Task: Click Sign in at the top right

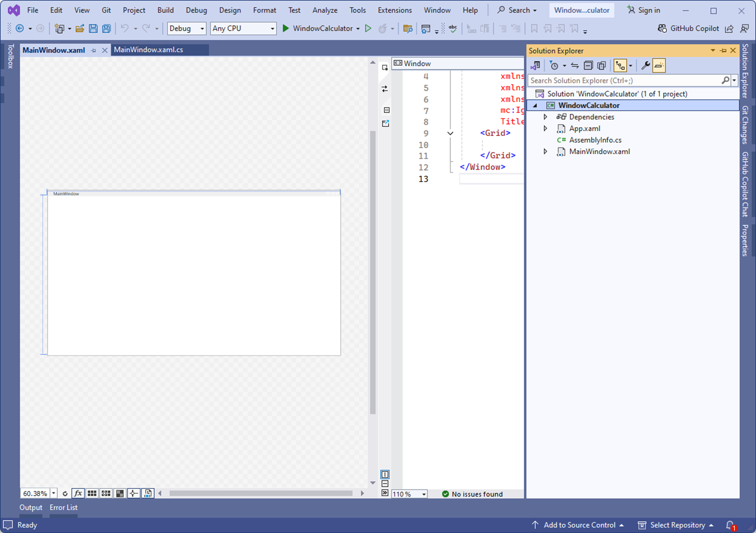Action: click(643, 10)
